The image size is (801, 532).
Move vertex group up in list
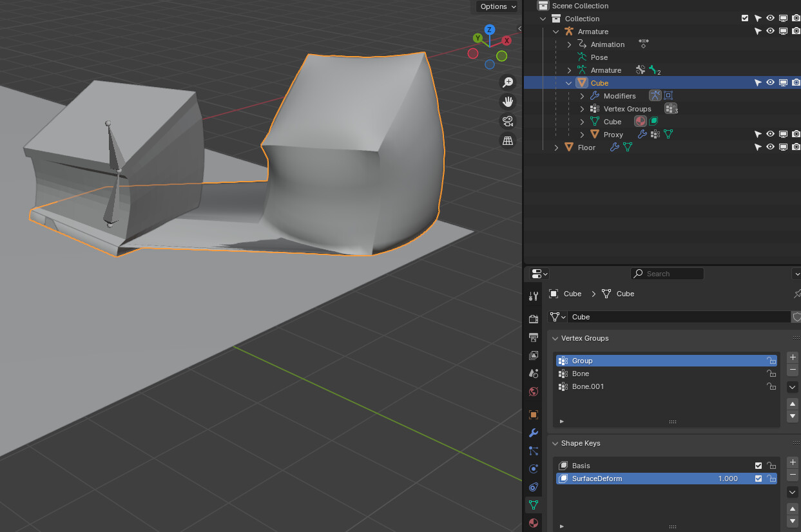click(793, 404)
